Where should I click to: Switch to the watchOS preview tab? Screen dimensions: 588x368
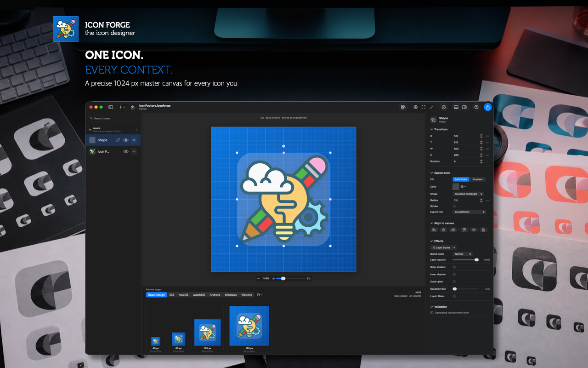pyautogui.click(x=199, y=295)
